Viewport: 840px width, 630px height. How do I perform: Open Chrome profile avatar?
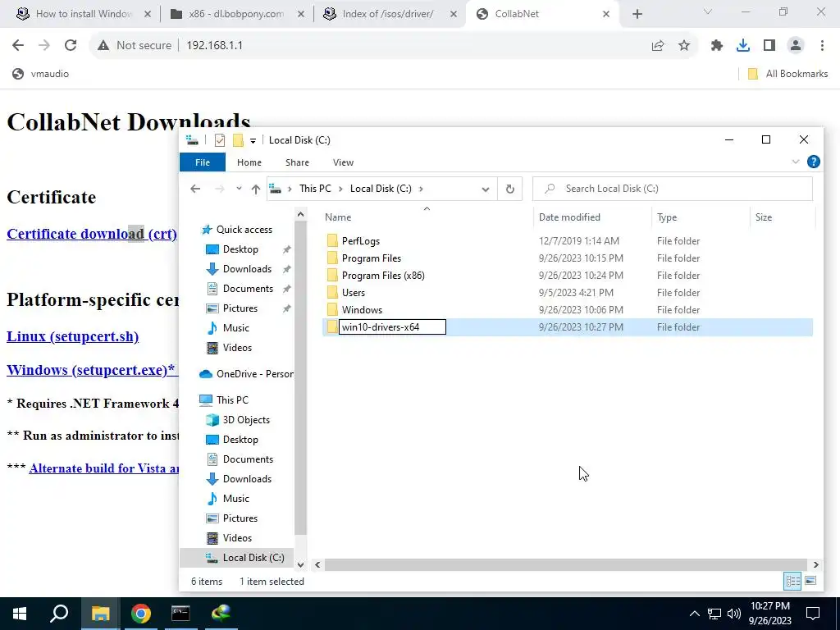click(796, 46)
